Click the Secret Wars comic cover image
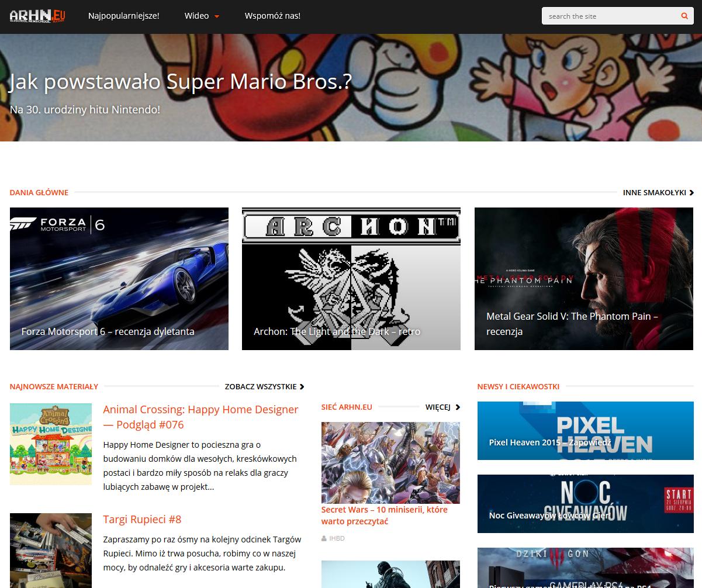702x588 pixels. (390, 463)
